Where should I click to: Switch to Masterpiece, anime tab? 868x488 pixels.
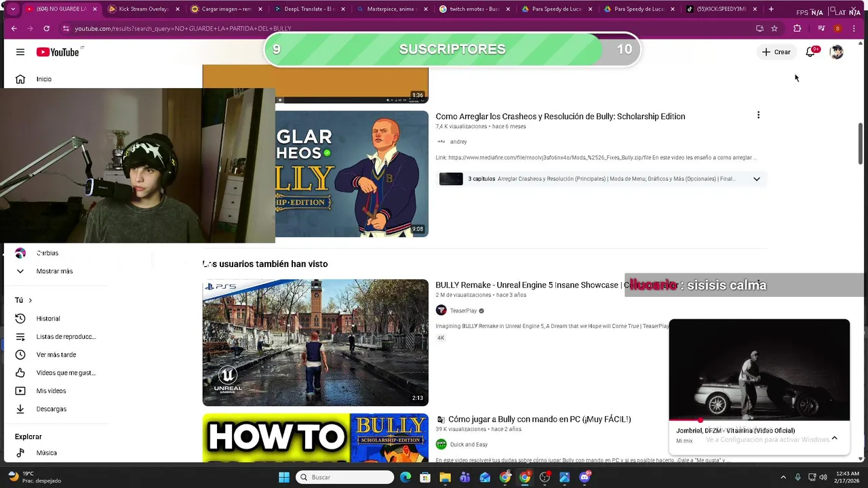point(393,9)
